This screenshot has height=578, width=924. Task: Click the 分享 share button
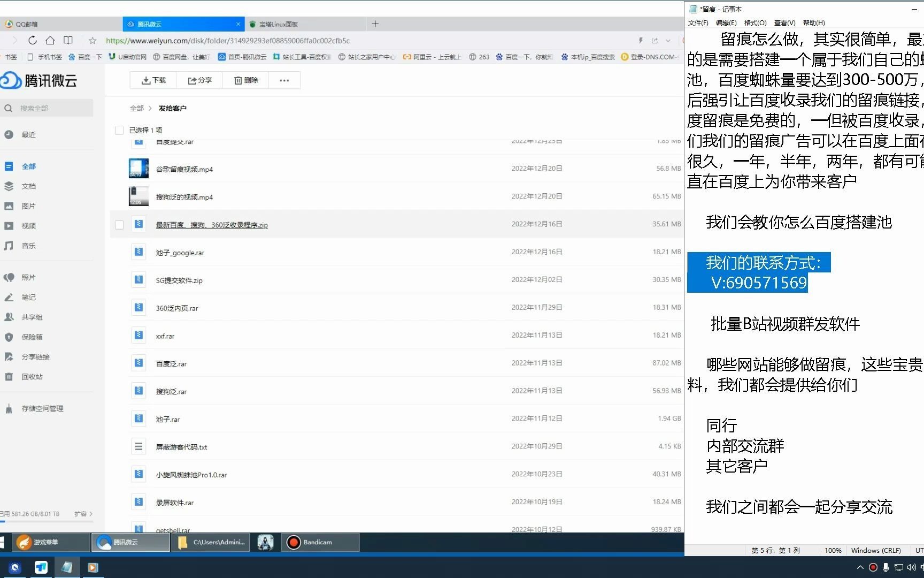coord(200,80)
